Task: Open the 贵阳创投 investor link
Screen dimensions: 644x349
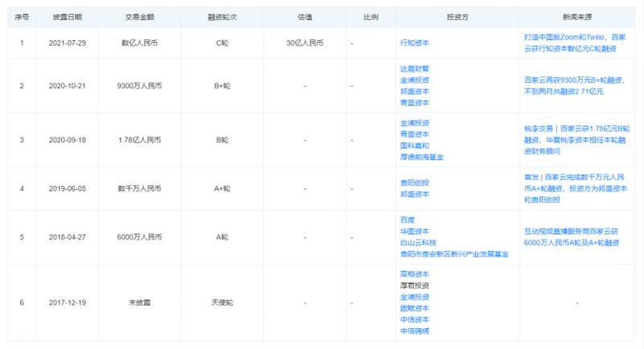Action: pyautogui.click(x=415, y=183)
